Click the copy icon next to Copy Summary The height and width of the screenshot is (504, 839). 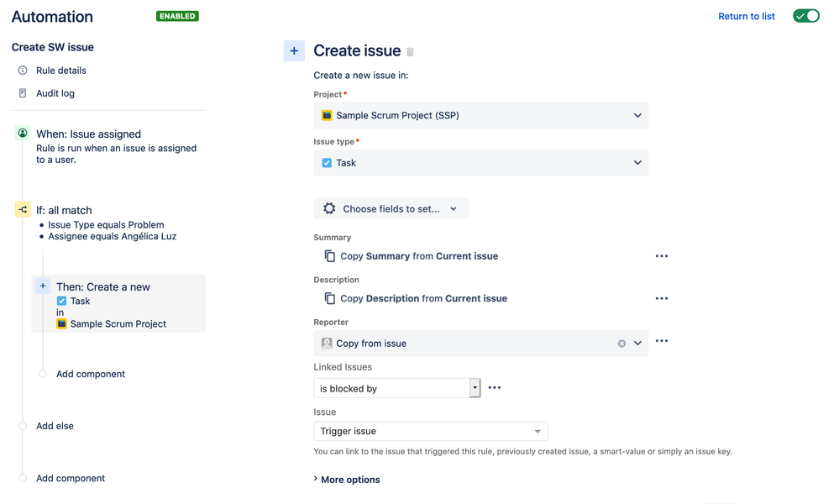[329, 255]
